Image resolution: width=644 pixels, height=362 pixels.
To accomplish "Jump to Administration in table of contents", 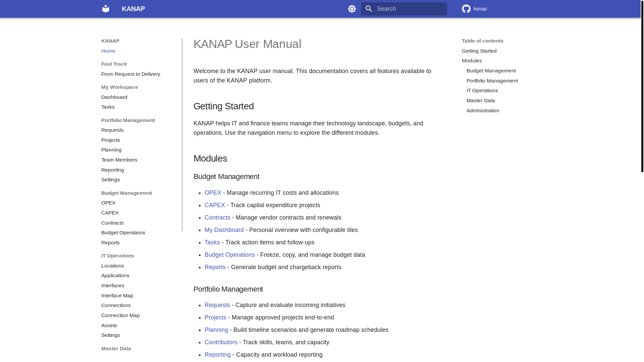I will coord(483,111).
